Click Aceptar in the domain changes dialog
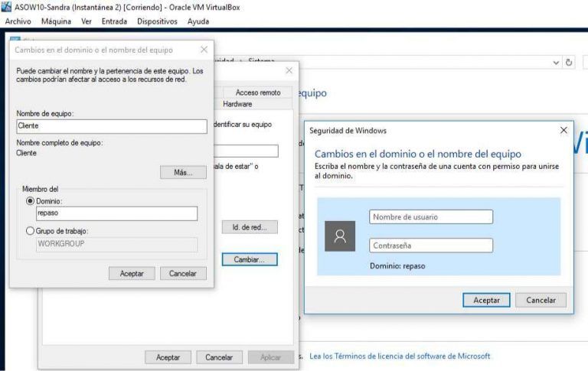 132,274
